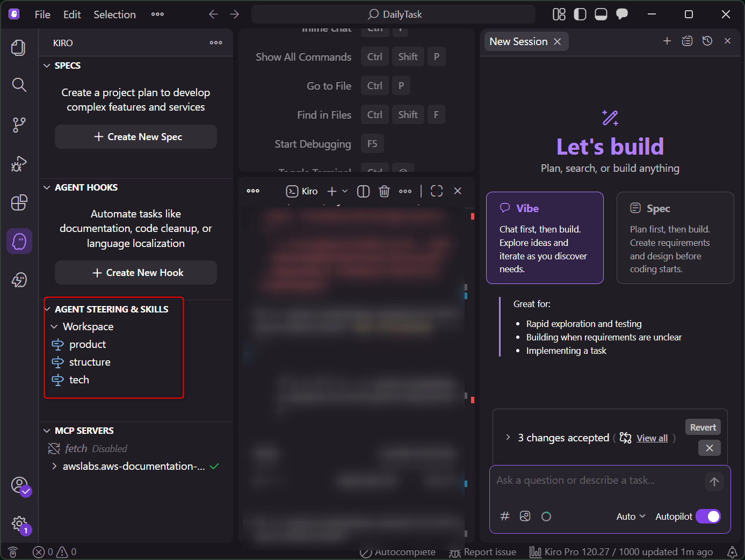745x560 pixels.
Task: Open the Run and Debug view
Action: [x=19, y=164]
